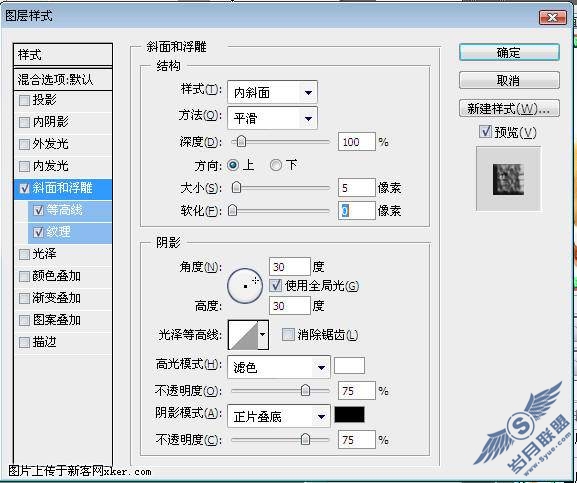Click the 大小 size slider handle
The image size is (577, 483).
(237, 188)
